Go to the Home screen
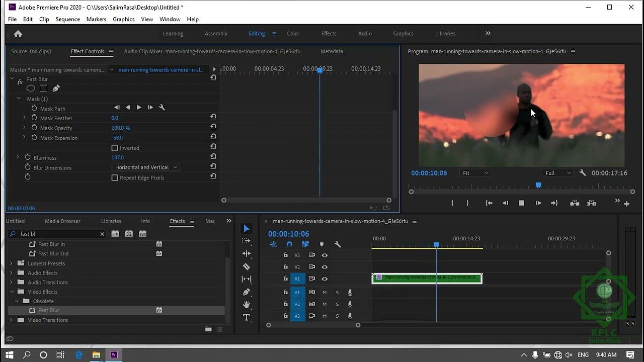This screenshot has width=644, height=362. [x=18, y=34]
